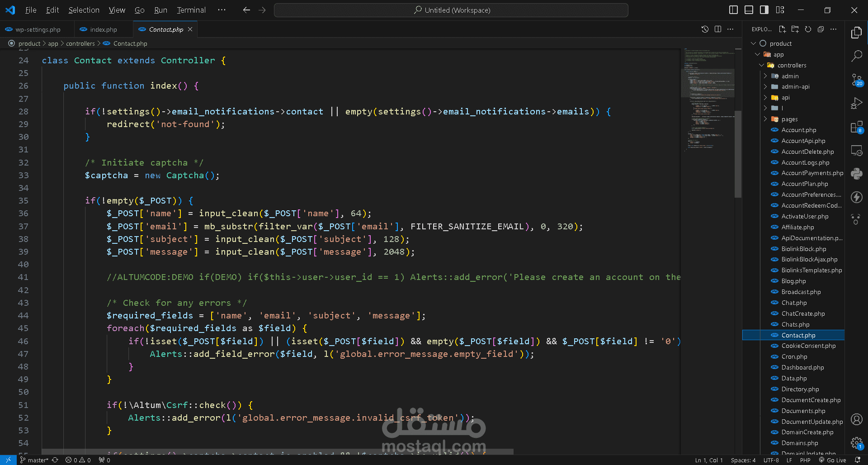Click Ln 1, Col 1 cursor position
Viewport: 868px width, 465px height.
[709, 460]
